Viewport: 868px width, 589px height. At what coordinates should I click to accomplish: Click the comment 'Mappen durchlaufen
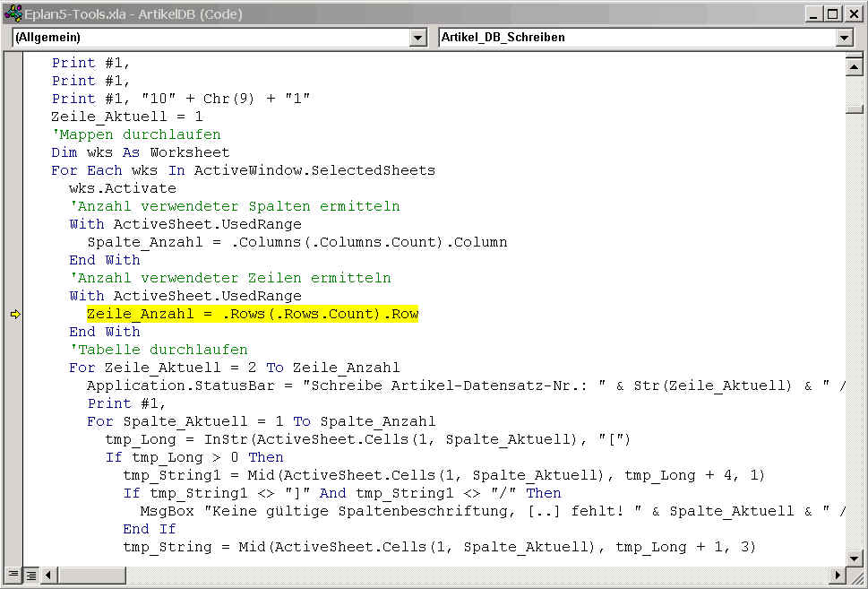tap(136, 134)
